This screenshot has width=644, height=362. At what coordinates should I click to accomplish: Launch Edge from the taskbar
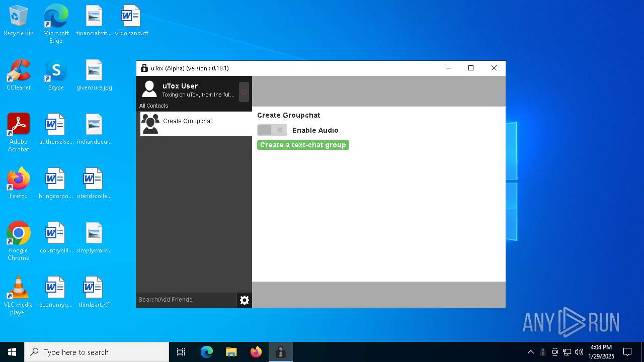pos(207,352)
